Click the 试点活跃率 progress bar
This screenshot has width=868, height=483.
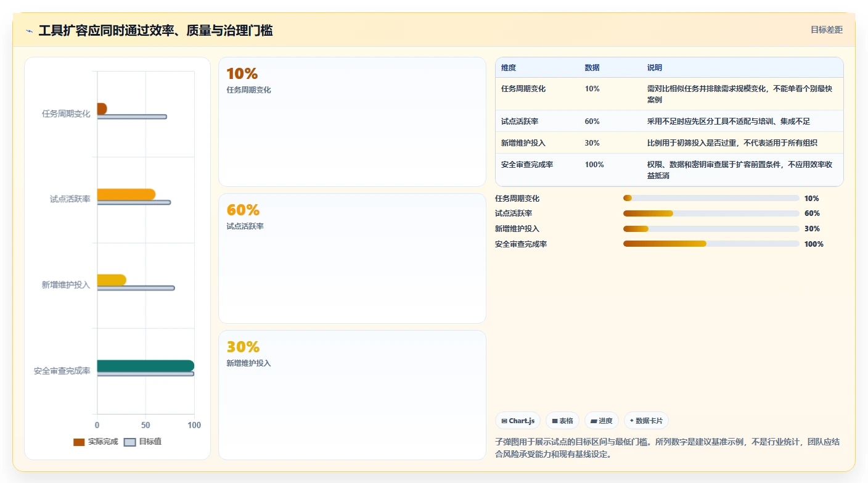coord(711,213)
